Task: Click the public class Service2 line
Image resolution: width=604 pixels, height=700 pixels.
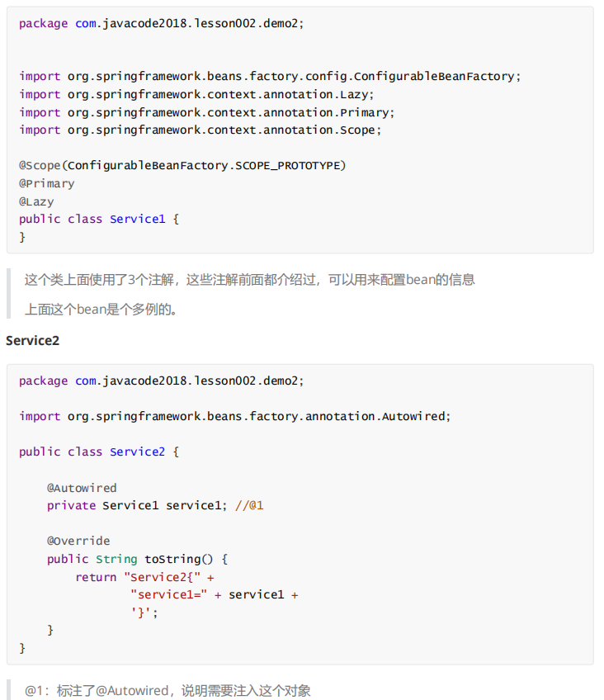Action: (99, 452)
